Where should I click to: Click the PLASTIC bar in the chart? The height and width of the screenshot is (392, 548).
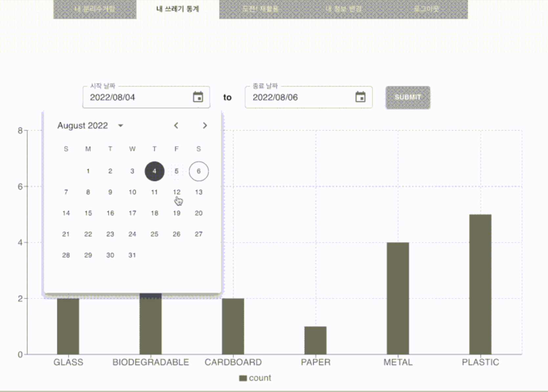pos(480,284)
